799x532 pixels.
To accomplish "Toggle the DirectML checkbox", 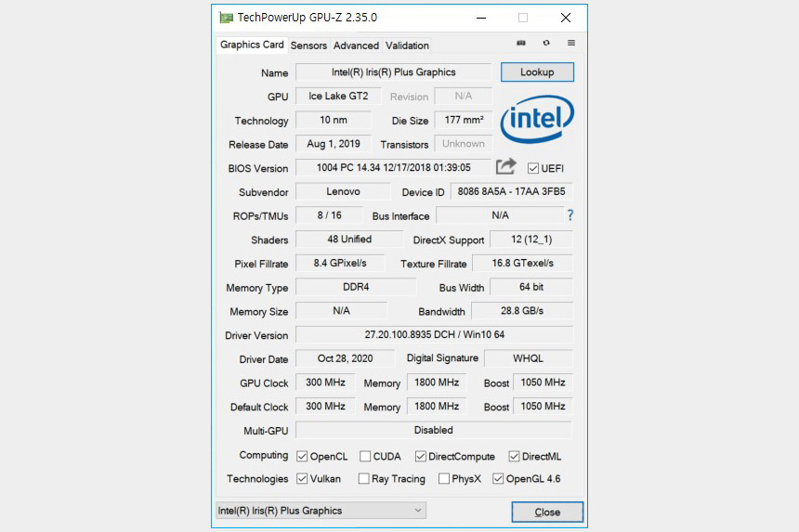I will click(x=514, y=457).
